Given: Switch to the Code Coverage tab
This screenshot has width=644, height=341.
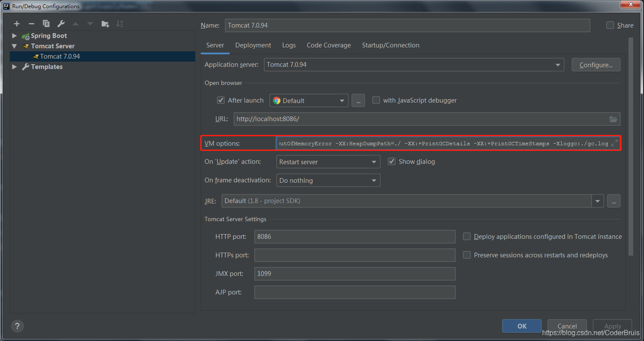Looking at the screenshot, I should [328, 45].
